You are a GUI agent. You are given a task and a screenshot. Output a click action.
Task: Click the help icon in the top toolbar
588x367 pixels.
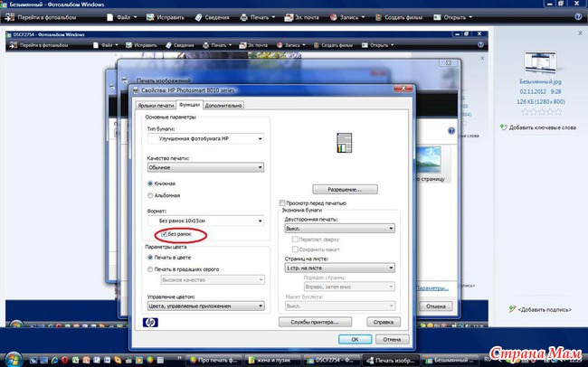coord(578,17)
